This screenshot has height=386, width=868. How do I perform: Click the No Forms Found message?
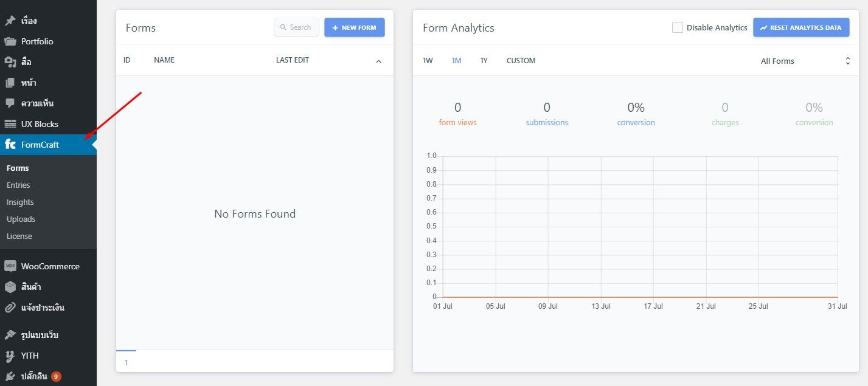click(x=255, y=214)
